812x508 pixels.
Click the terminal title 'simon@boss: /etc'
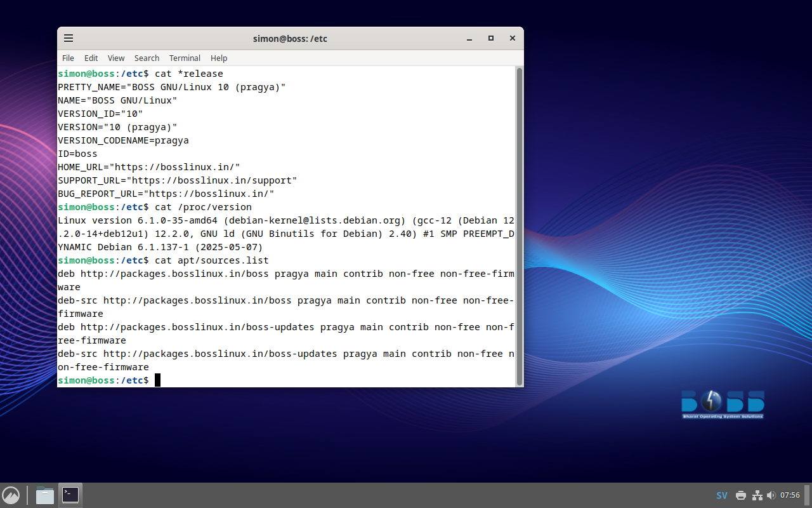click(290, 38)
